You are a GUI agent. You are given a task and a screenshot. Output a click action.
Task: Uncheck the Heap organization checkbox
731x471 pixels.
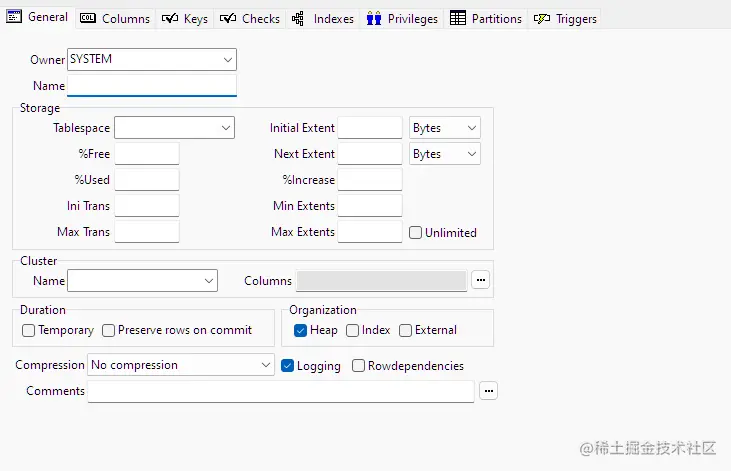301,330
